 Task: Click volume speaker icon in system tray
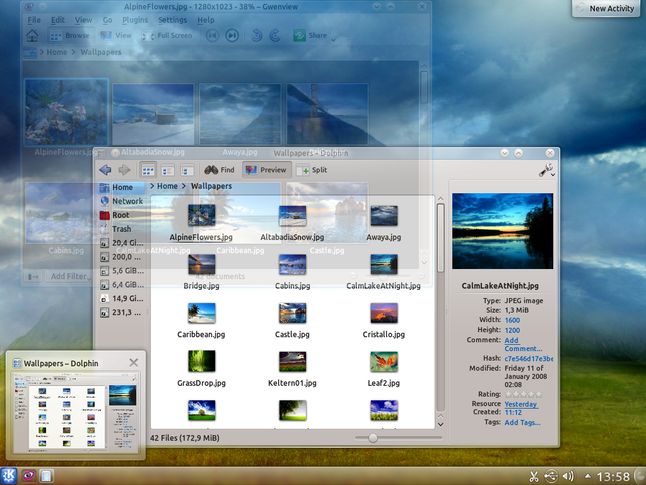coord(568,476)
